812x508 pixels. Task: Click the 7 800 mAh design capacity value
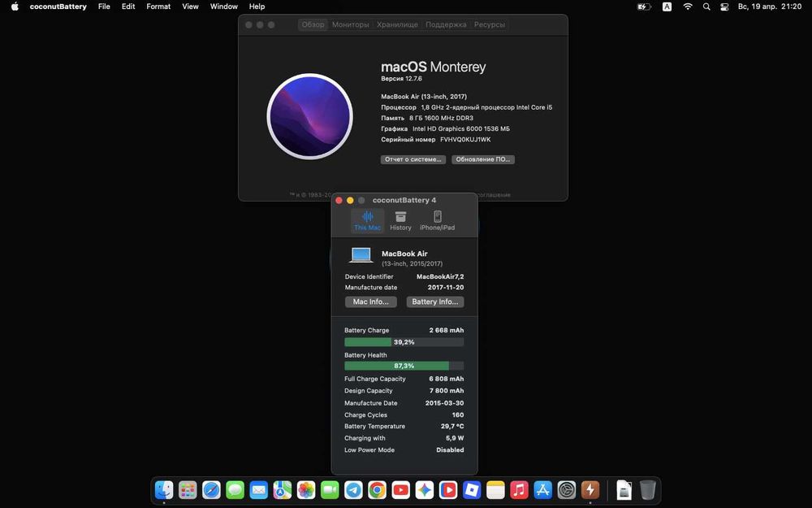[447, 391]
